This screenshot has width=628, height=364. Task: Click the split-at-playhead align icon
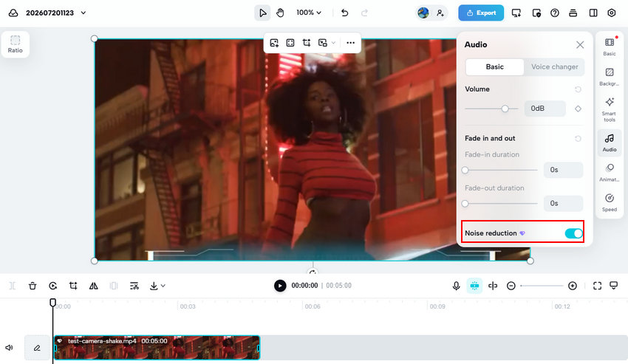coord(493,286)
